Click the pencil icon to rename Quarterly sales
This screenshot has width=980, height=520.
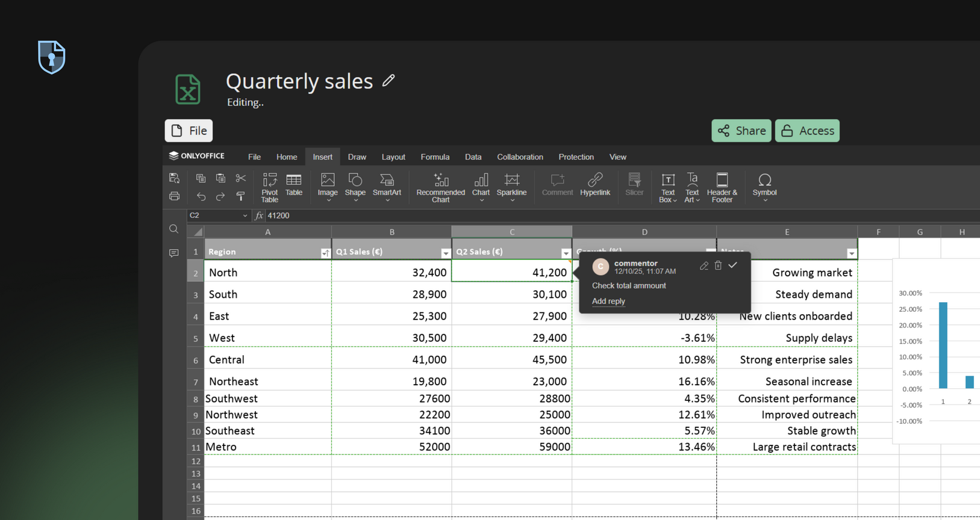coord(389,81)
